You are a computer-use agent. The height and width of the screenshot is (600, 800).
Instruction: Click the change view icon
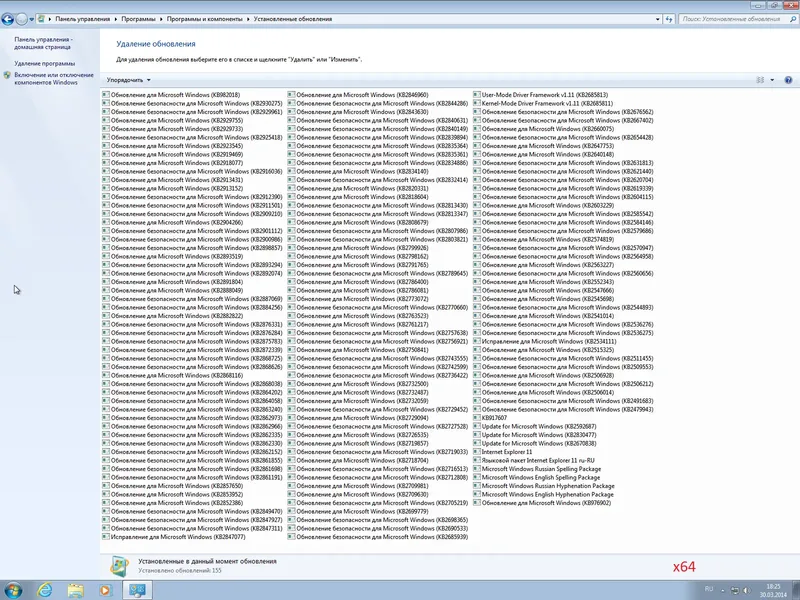[x=760, y=80]
